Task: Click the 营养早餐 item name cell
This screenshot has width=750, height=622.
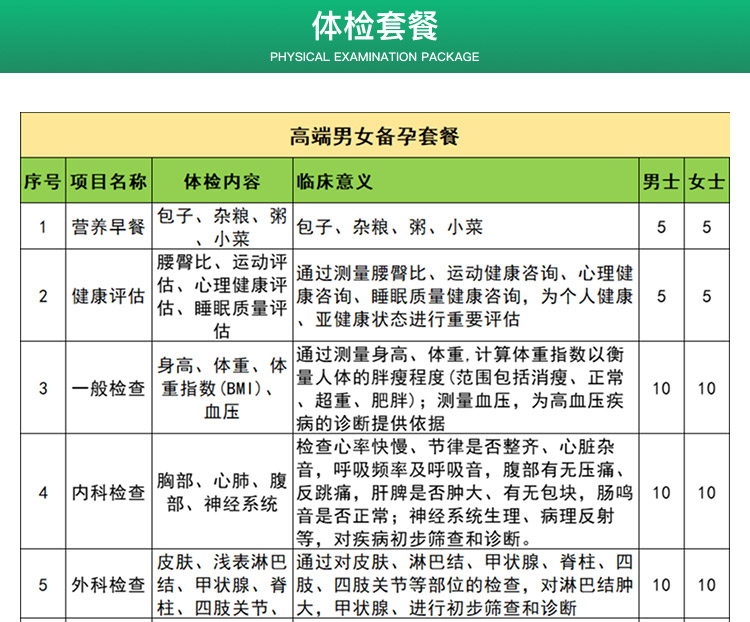Action: coord(108,227)
